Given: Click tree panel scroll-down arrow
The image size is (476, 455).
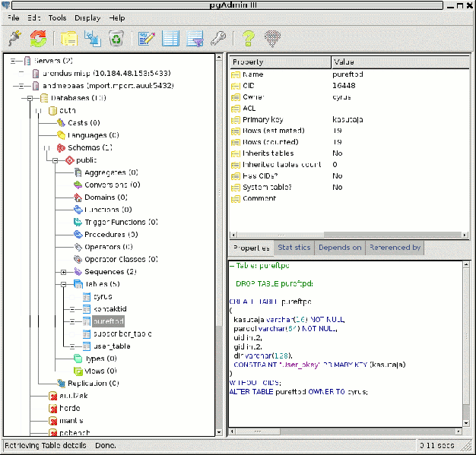Looking at the screenshot, I should 219,432.
